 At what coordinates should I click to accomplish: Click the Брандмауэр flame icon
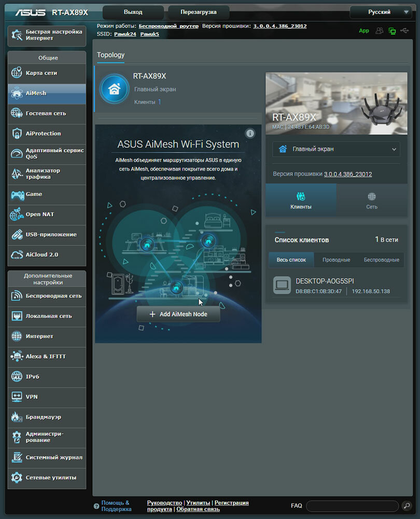(x=17, y=417)
